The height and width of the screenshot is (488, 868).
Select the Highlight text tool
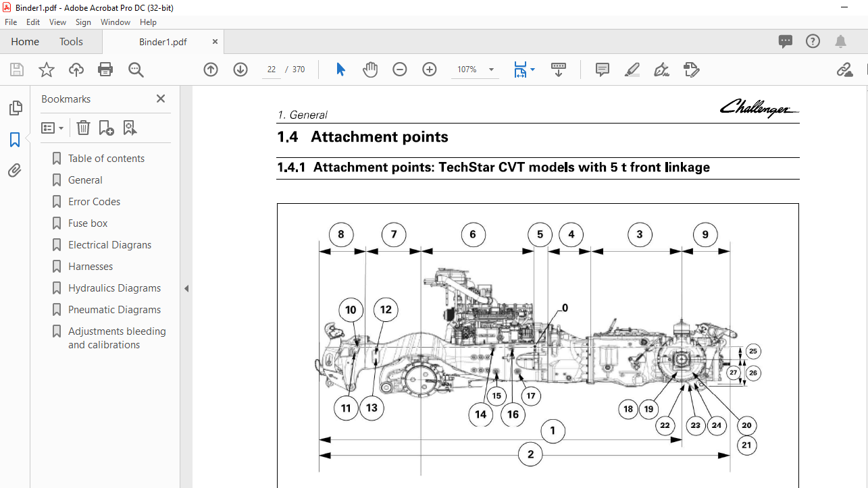[x=632, y=70]
